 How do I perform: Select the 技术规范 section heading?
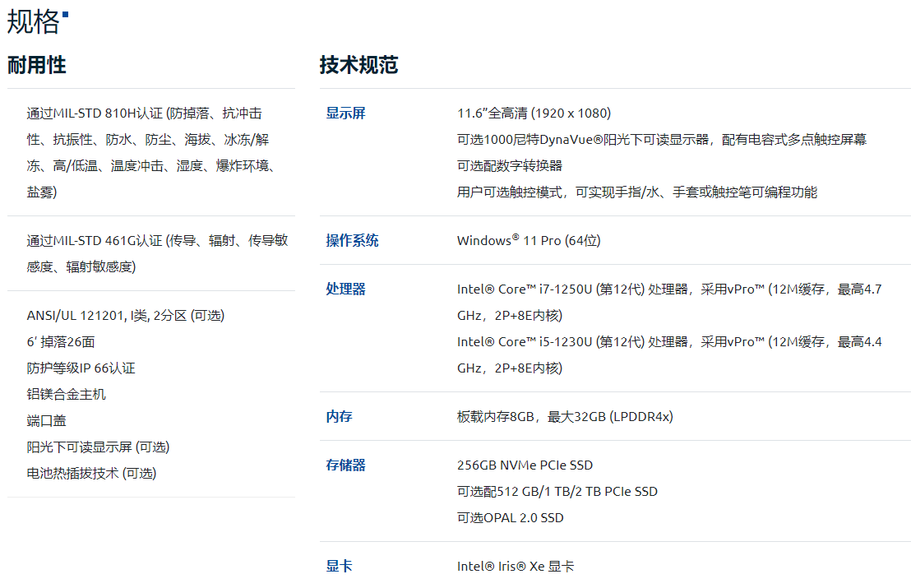tap(358, 65)
